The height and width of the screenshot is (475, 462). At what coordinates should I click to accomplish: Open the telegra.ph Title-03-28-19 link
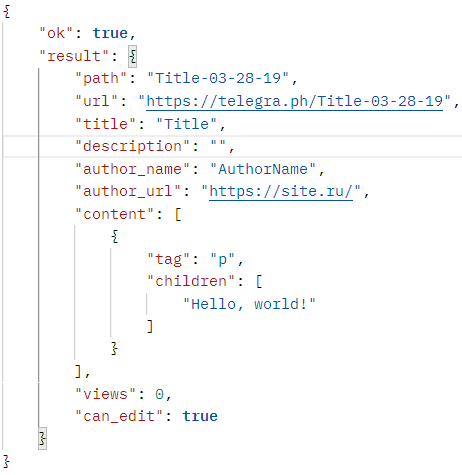pos(295,101)
